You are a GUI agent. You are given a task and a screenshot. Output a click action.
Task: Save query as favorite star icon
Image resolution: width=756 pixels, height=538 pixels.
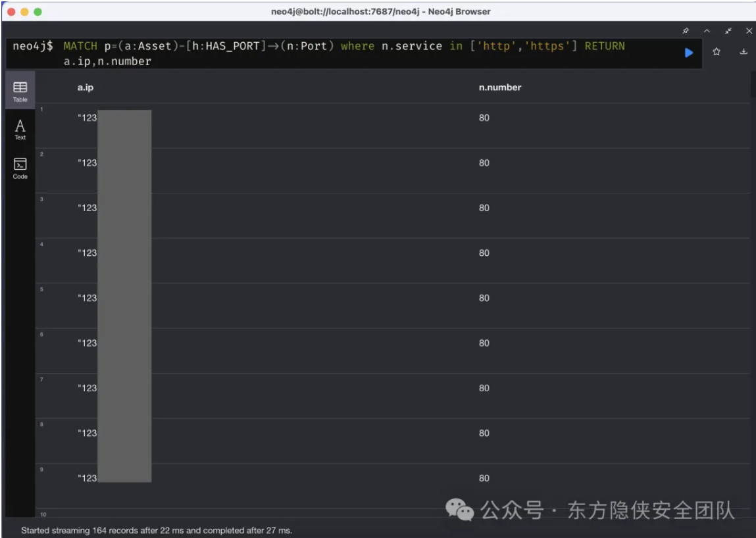click(717, 51)
